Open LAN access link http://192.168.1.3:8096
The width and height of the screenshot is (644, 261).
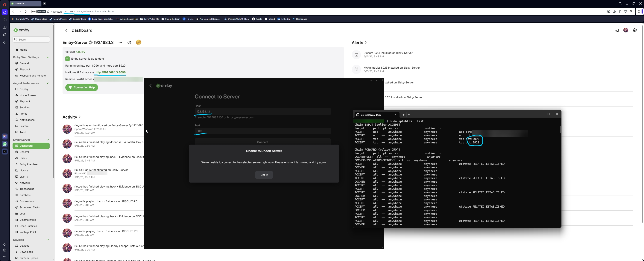110,72
